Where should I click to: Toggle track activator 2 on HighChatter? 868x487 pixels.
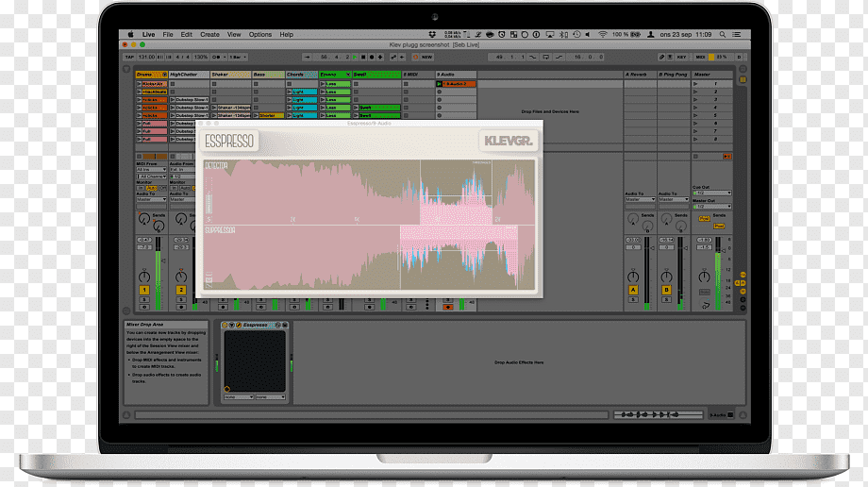click(180, 290)
